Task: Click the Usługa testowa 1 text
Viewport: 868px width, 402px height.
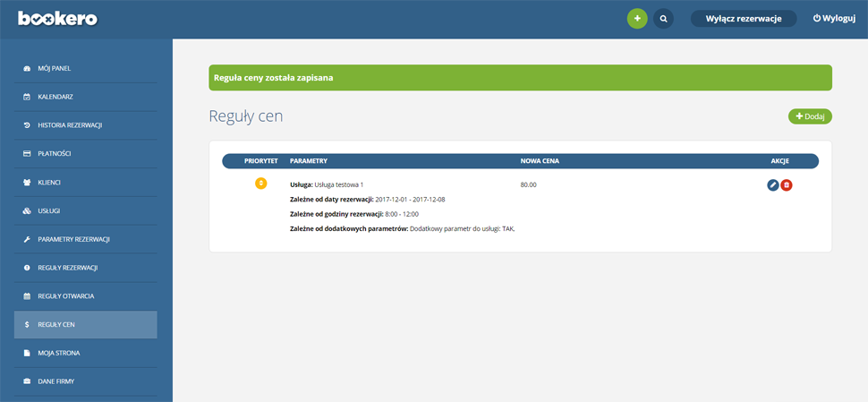Action: [x=339, y=185]
